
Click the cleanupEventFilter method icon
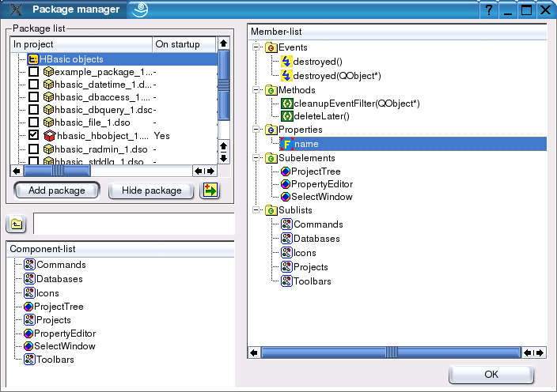(x=286, y=104)
